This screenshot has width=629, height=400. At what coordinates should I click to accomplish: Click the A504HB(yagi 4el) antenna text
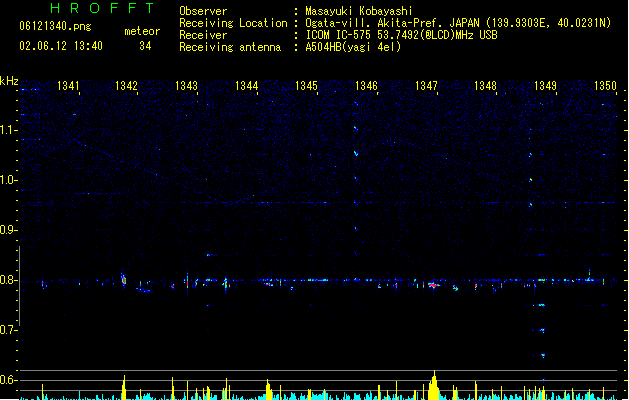[x=353, y=47]
